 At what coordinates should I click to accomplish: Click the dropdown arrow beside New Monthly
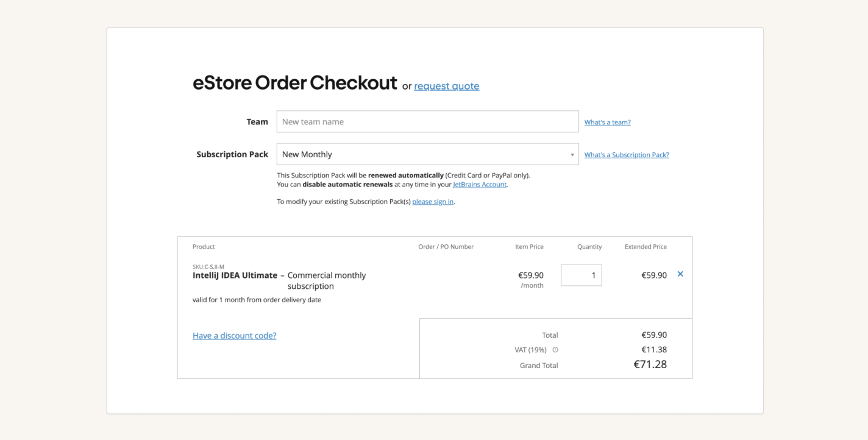(x=572, y=155)
